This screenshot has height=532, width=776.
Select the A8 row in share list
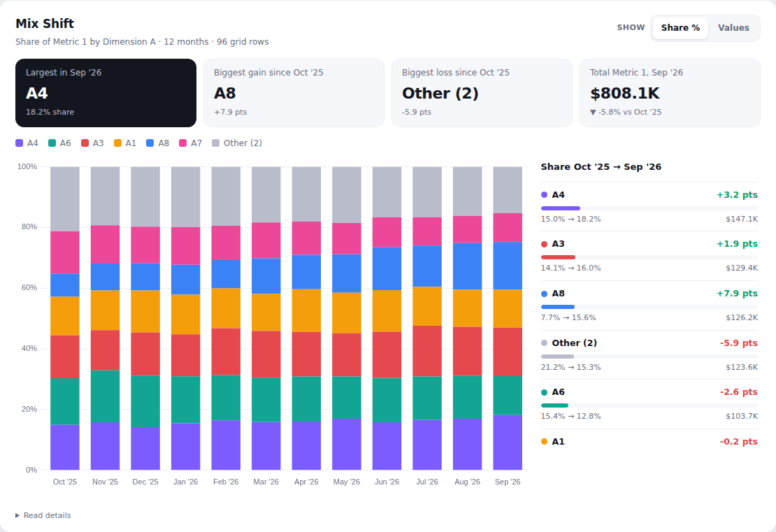(649, 305)
